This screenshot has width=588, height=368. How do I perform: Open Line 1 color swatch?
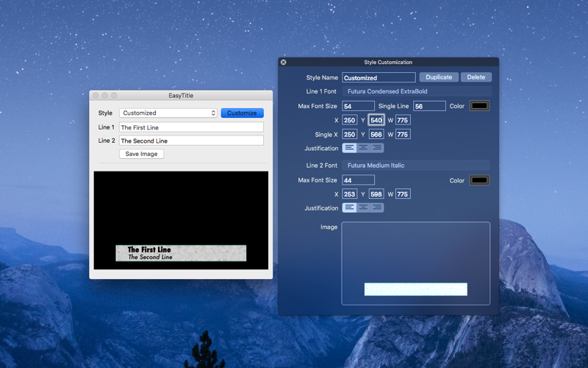(x=480, y=106)
